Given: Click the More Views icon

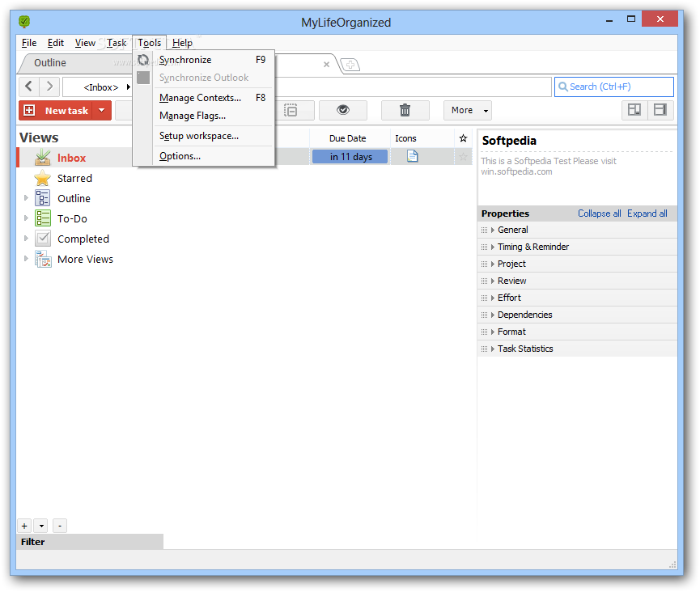Looking at the screenshot, I should (43, 259).
